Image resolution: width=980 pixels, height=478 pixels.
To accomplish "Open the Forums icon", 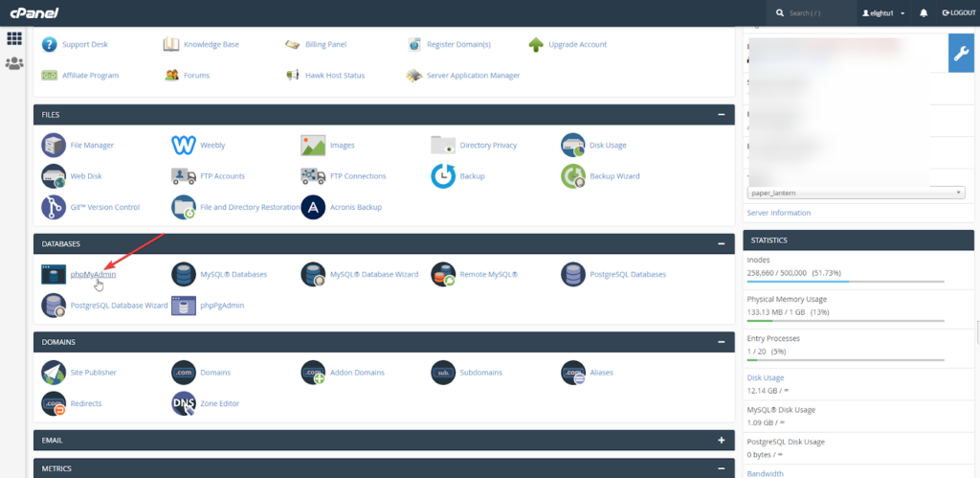I will [171, 75].
